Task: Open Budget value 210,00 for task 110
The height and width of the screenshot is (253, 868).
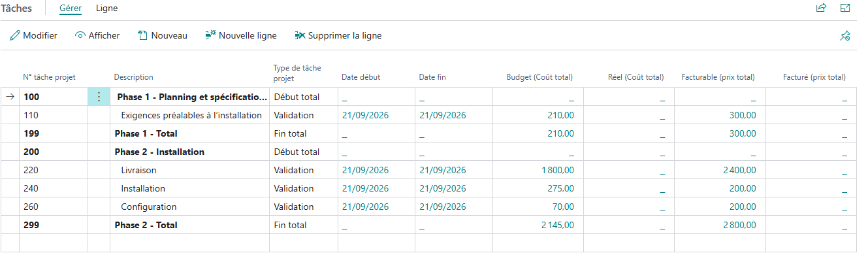Action: tap(560, 115)
